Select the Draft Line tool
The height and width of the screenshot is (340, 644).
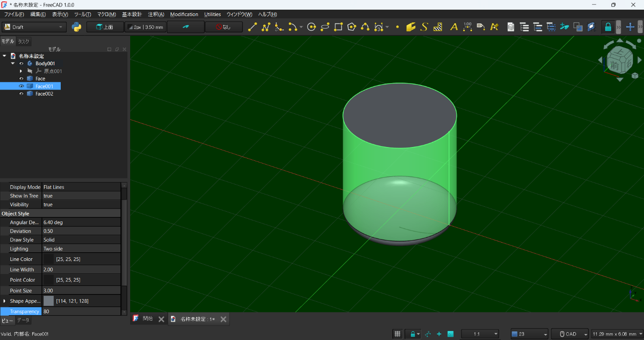[x=252, y=27]
